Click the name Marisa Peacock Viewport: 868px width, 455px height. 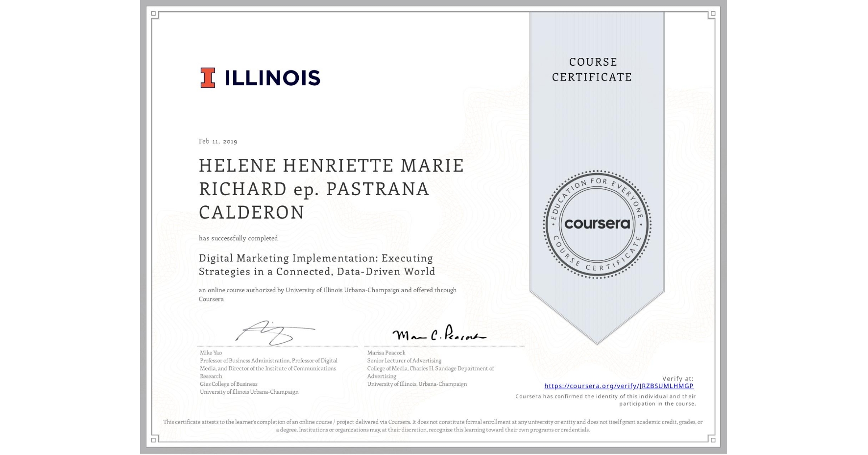(x=386, y=353)
